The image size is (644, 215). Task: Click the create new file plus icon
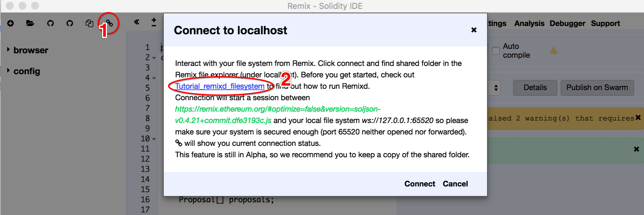pos(10,23)
